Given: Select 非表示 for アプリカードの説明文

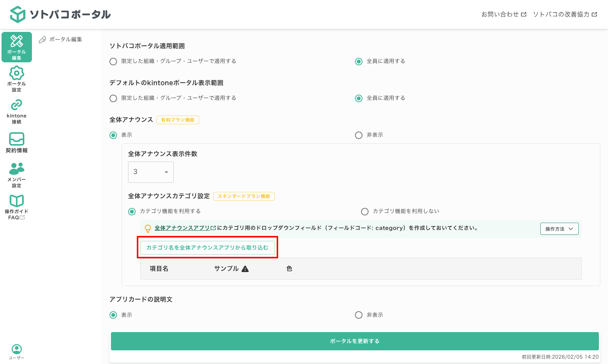Looking at the screenshot, I should [x=358, y=315].
